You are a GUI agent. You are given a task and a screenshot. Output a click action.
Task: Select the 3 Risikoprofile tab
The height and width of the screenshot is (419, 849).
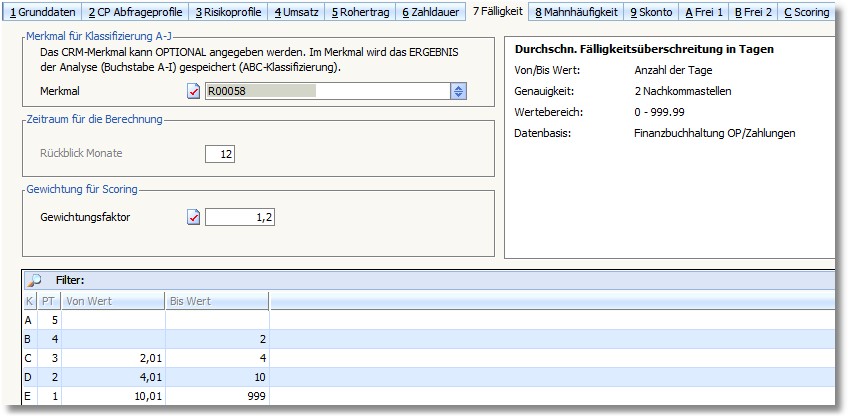228,12
